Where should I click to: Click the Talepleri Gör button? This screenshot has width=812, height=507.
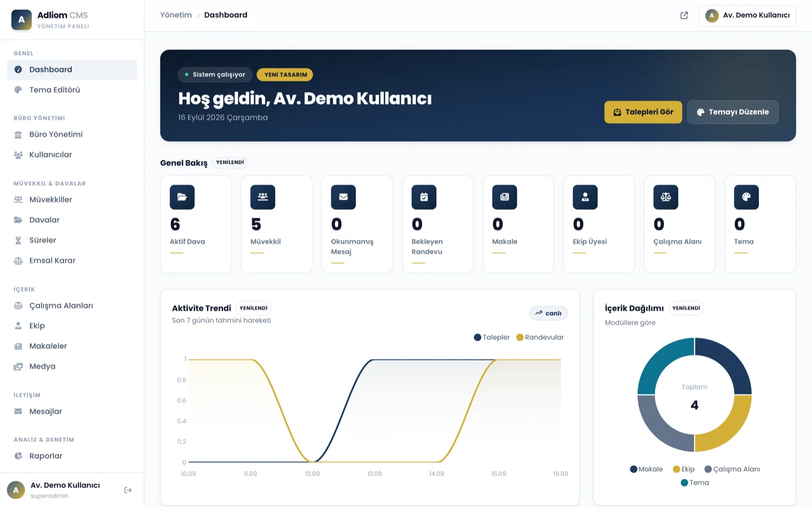click(x=643, y=112)
